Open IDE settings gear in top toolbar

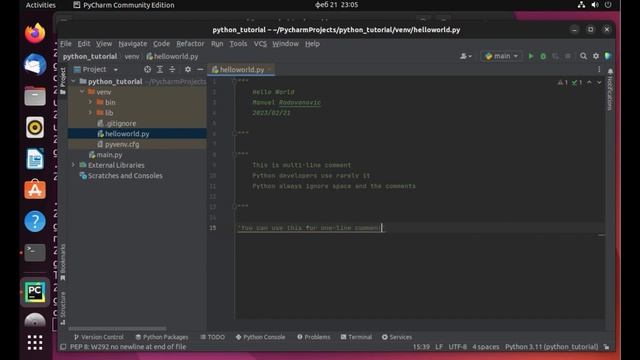tap(596, 56)
